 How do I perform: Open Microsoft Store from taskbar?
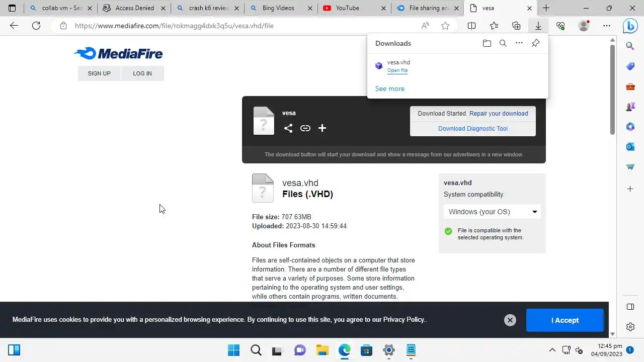click(x=367, y=350)
